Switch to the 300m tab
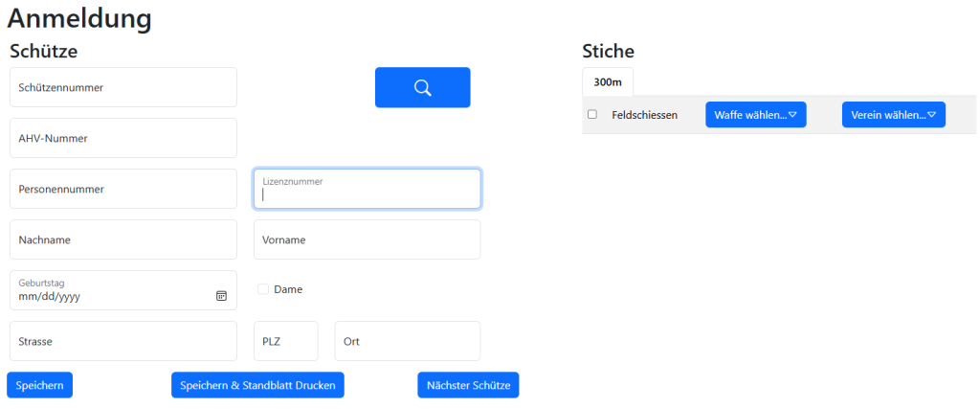The image size is (980, 409). click(x=608, y=82)
